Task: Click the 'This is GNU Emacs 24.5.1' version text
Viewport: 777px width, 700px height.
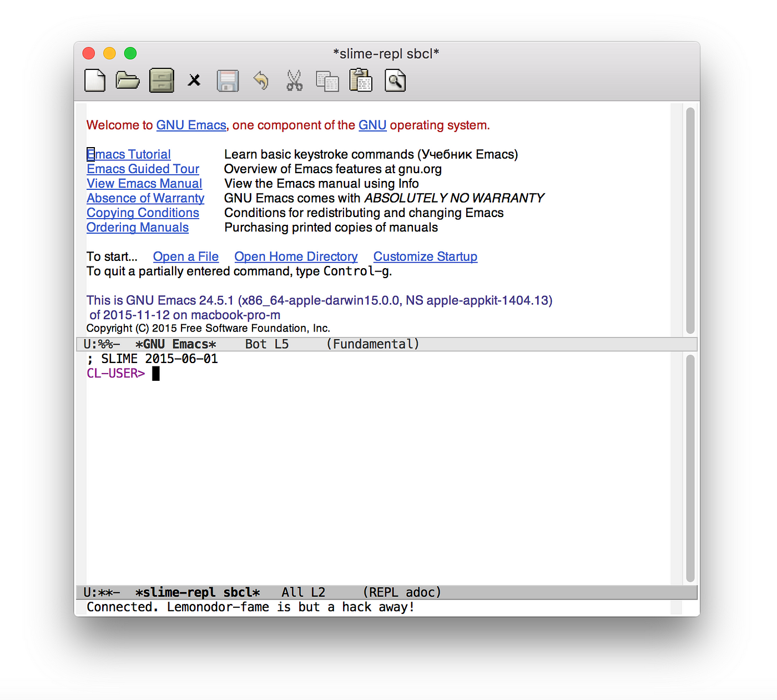Action: (x=319, y=300)
